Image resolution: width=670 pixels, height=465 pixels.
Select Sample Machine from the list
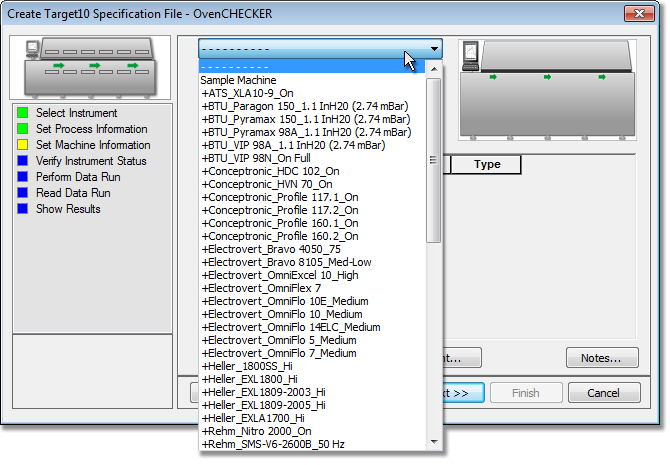click(312, 80)
